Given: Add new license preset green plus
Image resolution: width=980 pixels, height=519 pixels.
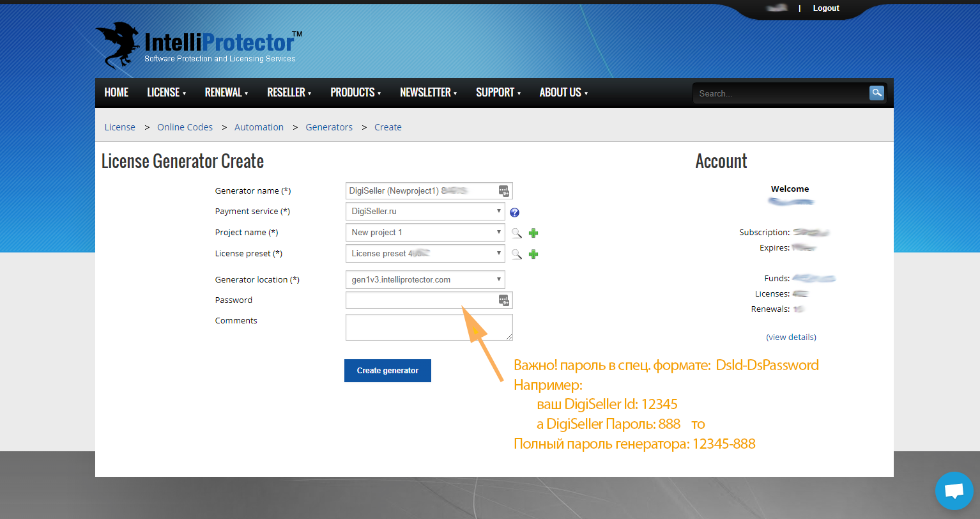Looking at the screenshot, I should click(533, 254).
